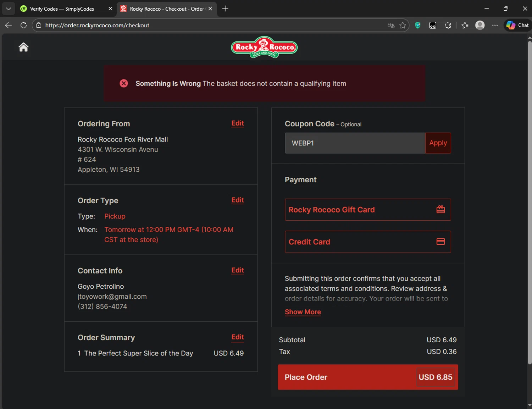Viewport: 532px width, 409px height.
Task: Open the browser profile avatar
Action: 480,25
